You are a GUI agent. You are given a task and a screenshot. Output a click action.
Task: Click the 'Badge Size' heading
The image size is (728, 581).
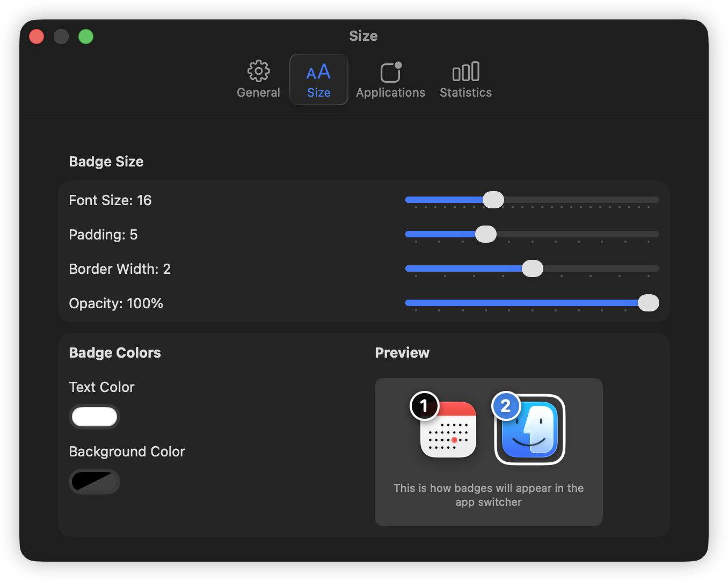106,162
